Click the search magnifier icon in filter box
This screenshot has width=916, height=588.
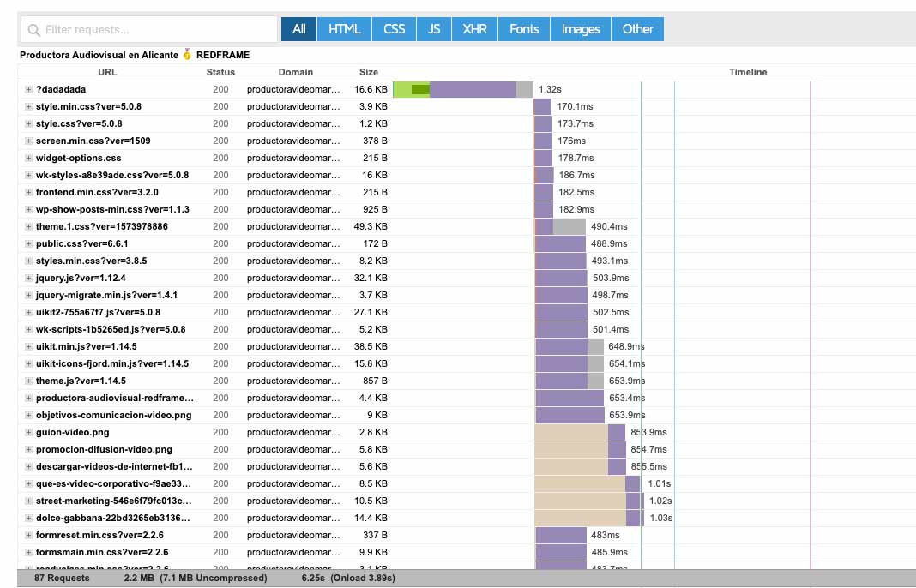click(x=34, y=29)
